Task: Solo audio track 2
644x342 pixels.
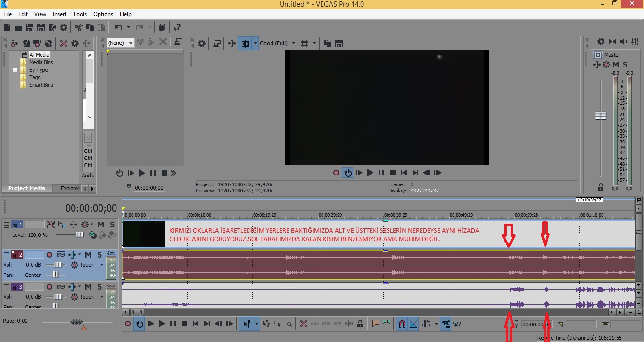Action: click(x=99, y=255)
